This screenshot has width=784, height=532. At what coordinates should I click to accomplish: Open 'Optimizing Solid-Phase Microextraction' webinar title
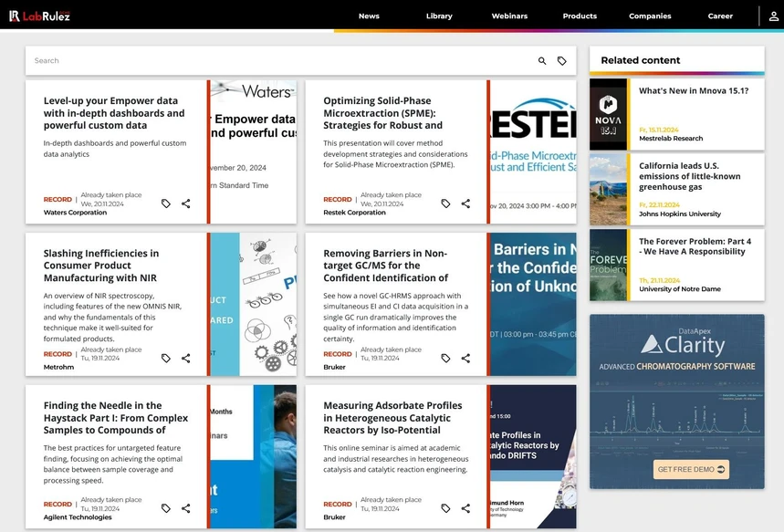click(383, 113)
